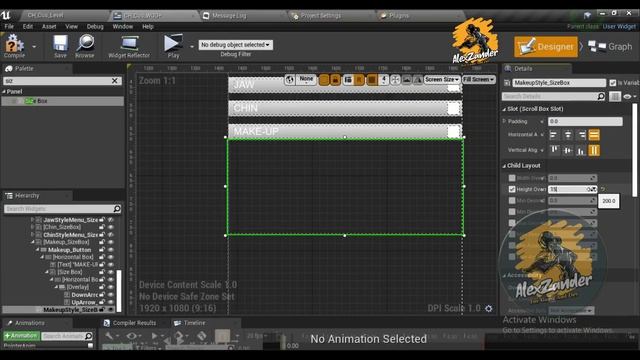Screen dimensions: 640x360
Task: Toggle the grid snapping button
Action: click(372, 80)
